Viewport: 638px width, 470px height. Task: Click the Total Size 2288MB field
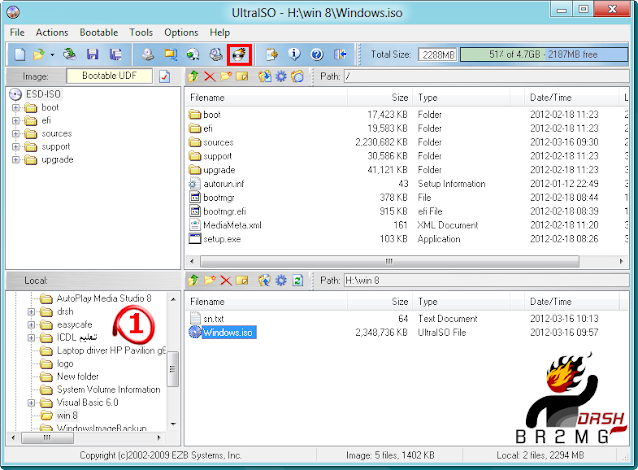[438, 55]
